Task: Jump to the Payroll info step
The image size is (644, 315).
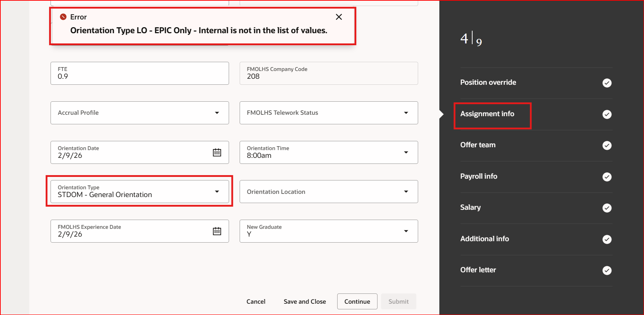Action: (x=479, y=176)
